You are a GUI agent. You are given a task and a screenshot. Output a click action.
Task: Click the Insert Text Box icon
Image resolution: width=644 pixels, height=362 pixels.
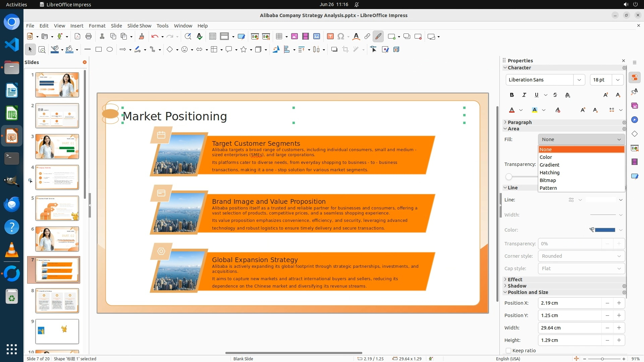330,37
